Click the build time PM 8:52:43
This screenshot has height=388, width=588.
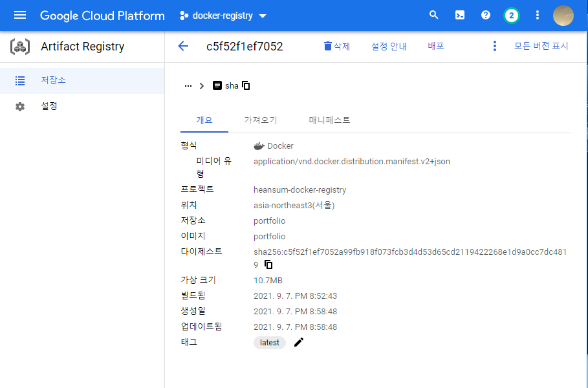[295, 296]
